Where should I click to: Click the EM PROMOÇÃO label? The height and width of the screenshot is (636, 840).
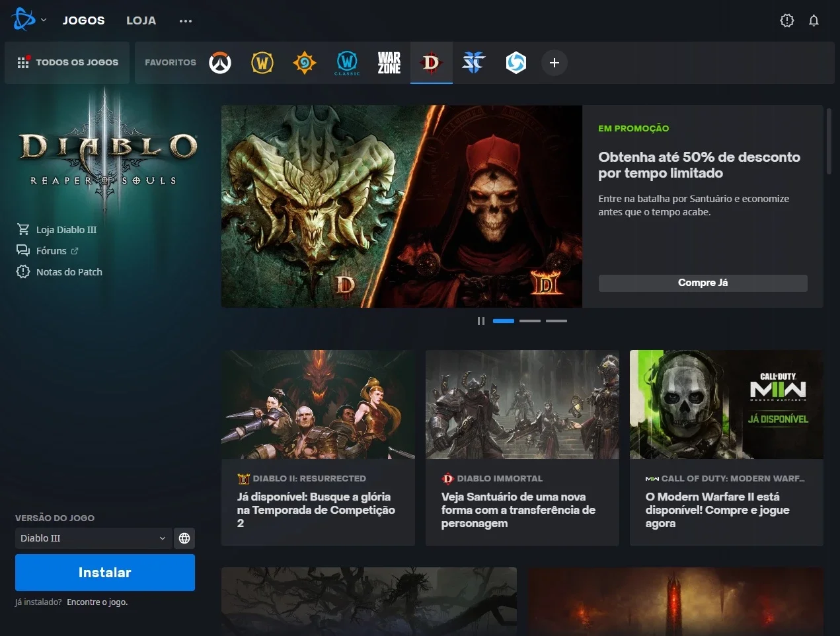click(x=634, y=129)
